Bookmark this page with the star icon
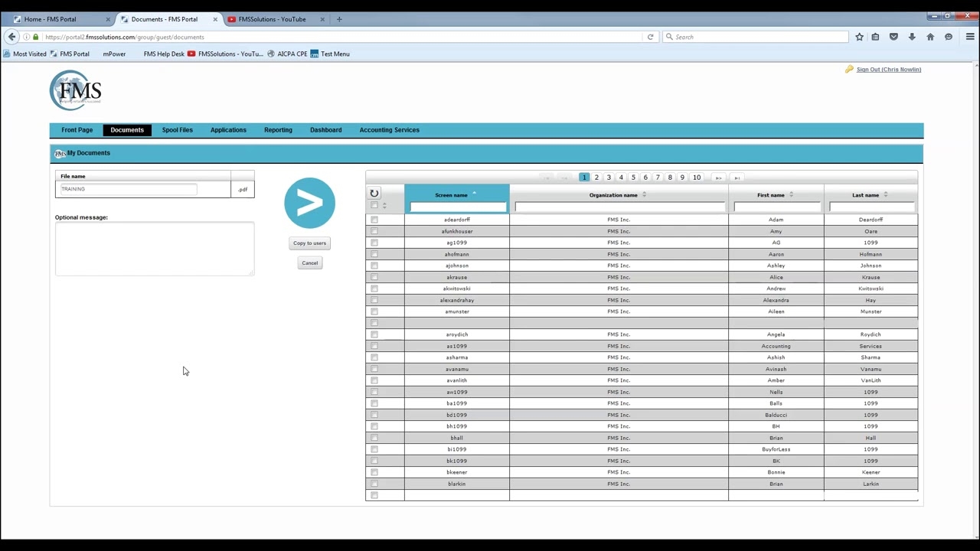 [859, 37]
